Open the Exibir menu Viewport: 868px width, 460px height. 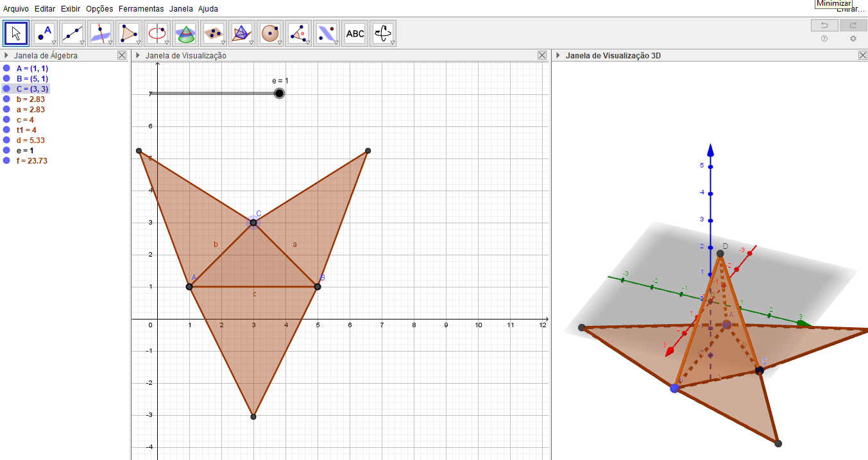pyautogui.click(x=71, y=9)
